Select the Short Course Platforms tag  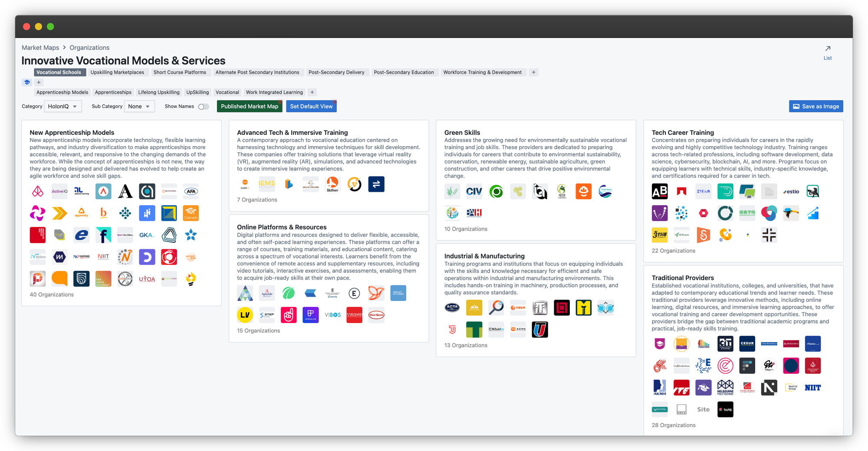[180, 72]
